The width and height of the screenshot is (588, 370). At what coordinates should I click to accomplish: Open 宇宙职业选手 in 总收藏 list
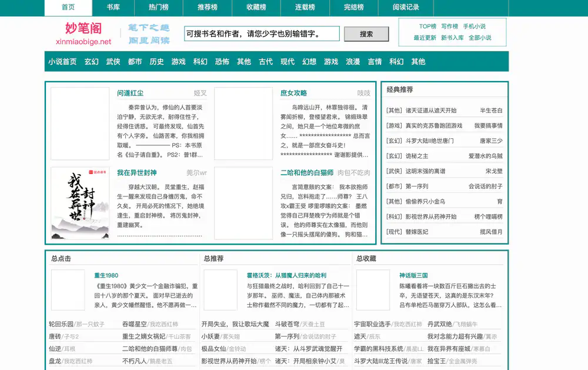point(372,324)
